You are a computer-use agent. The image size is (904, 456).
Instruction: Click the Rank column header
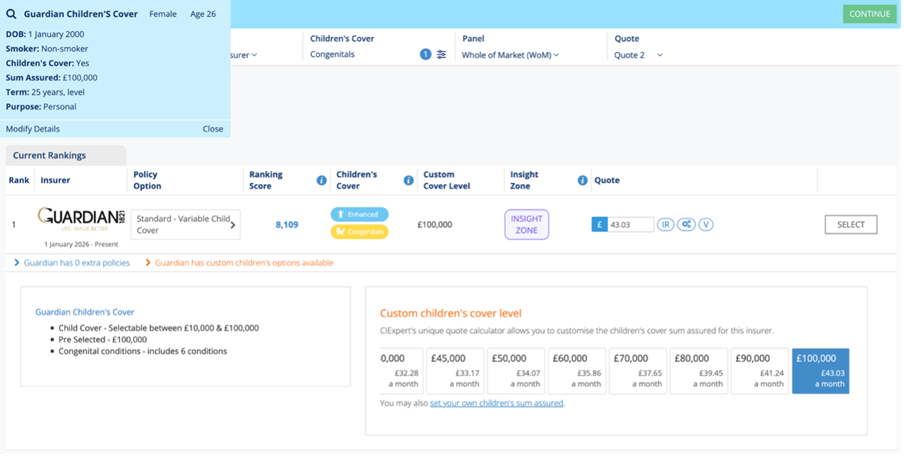pos(19,180)
